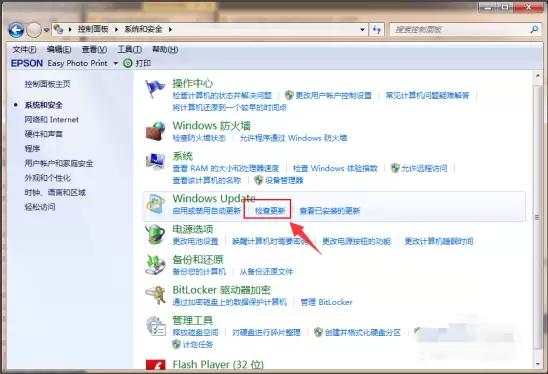Click the Flash Player (32 位) icon
Viewport: 548px width, 374px height.
(x=156, y=364)
